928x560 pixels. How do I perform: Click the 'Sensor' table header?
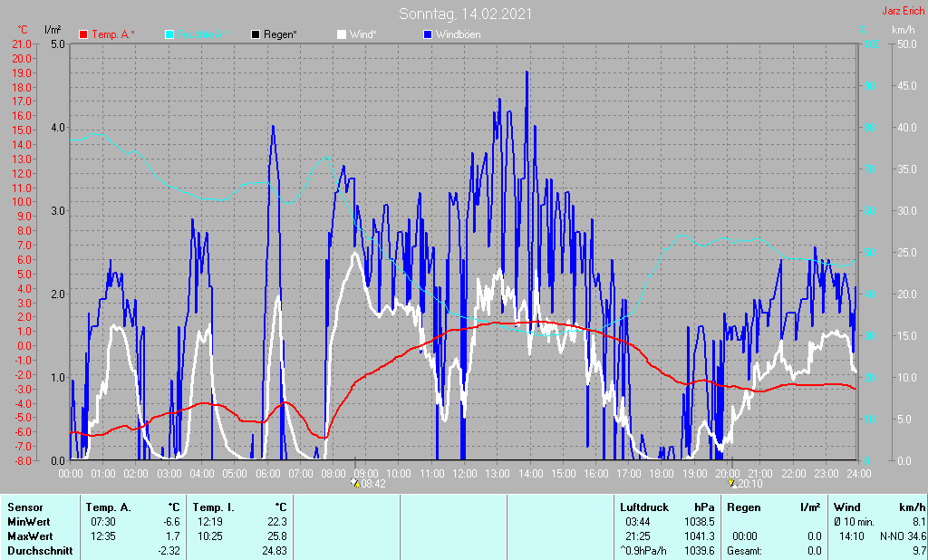point(25,507)
